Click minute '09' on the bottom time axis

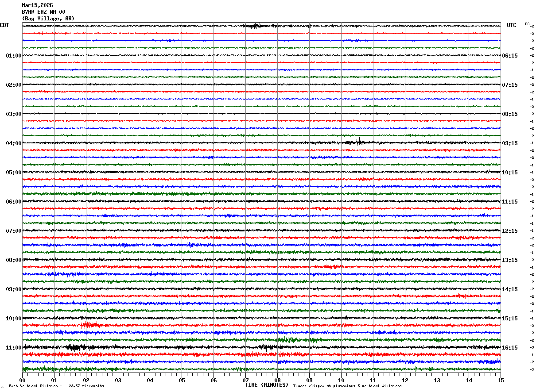309,380
